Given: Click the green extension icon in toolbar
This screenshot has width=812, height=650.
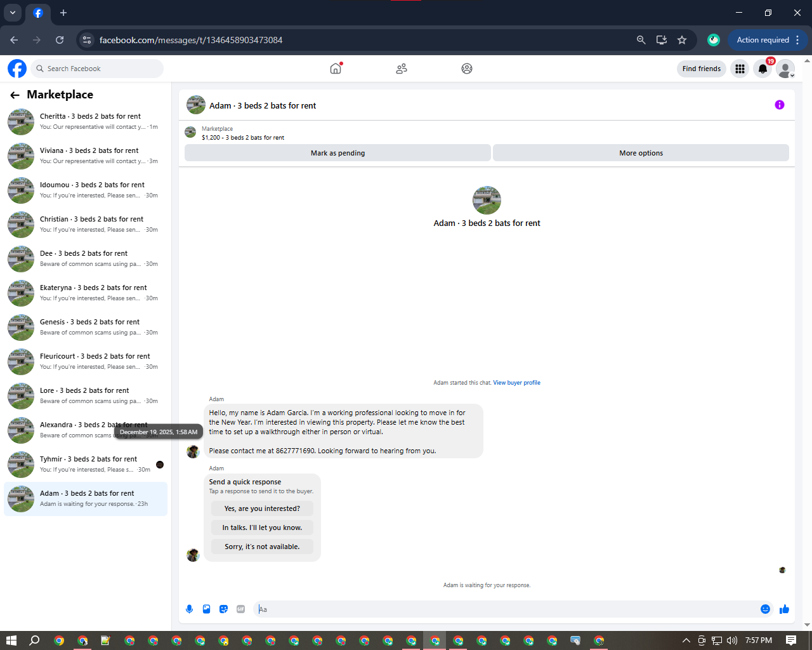Looking at the screenshot, I should pos(714,40).
